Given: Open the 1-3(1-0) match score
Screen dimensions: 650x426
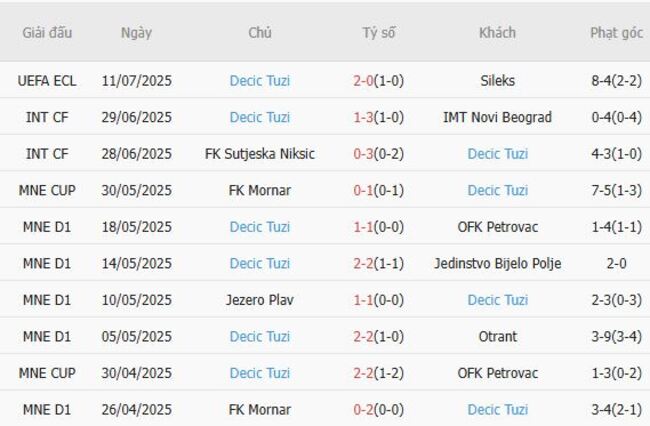Looking at the screenshot, I should click(x=378, y=117).
